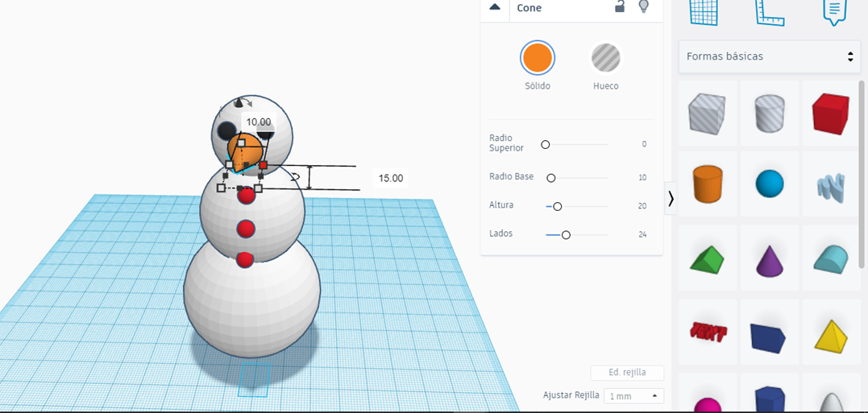This screenshot has height=413, width=868.
Task: Pick the yellow pyramid shape
Action: coord(831,336)
